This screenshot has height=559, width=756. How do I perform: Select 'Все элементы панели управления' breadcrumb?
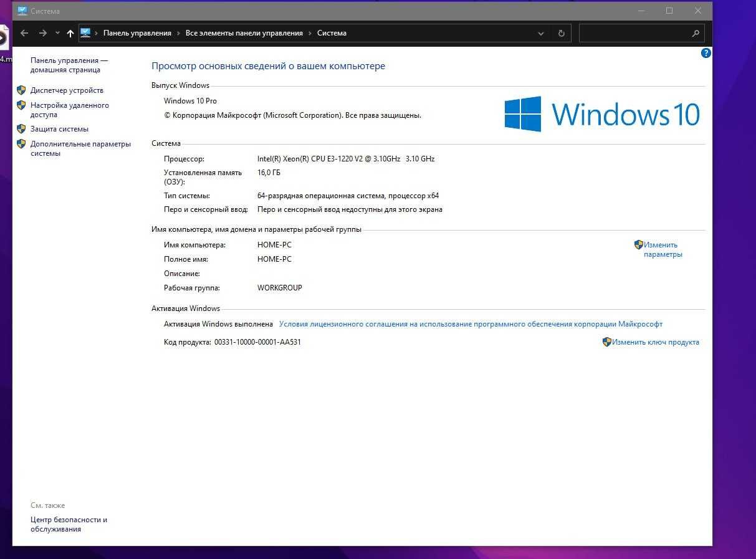244,33
